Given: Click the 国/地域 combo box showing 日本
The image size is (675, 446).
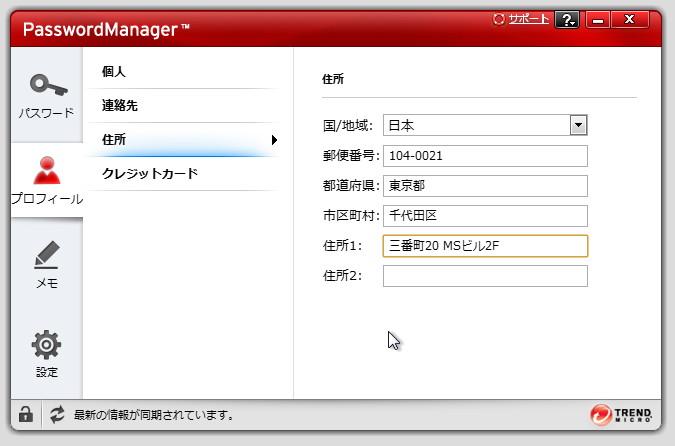Looking at the screenshot, I should (x=485, y=125).
